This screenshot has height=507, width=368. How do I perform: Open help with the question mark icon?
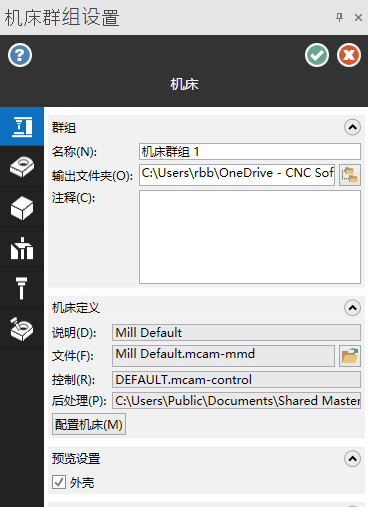20,55
